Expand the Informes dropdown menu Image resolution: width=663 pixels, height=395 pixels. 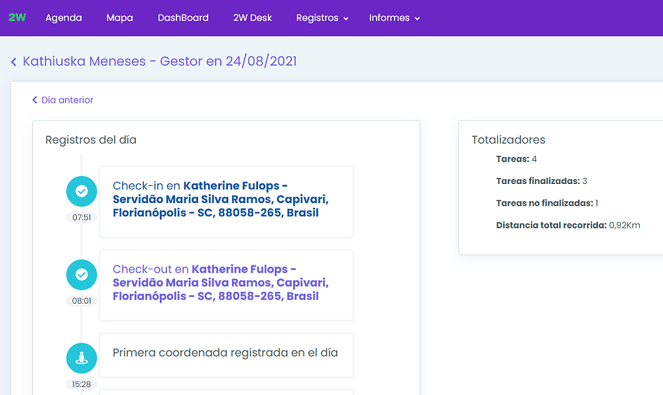point(395,18)
